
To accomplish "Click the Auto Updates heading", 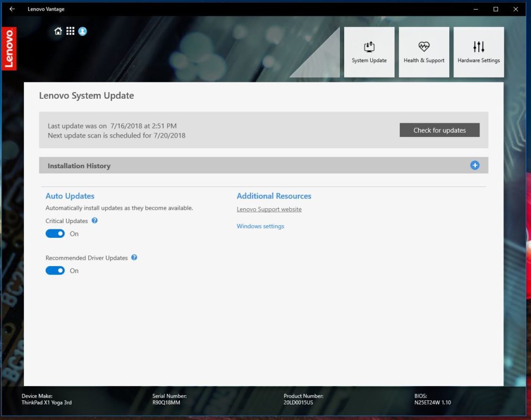I will [x=70, y=196].
